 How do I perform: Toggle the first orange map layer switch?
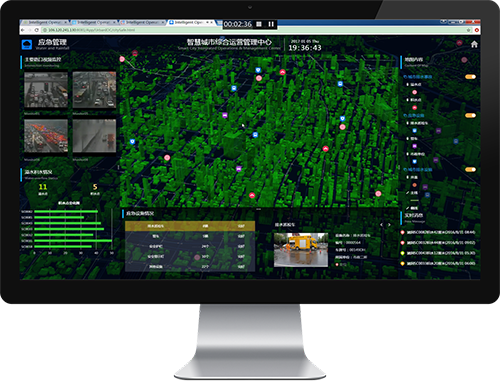[470, 77]
